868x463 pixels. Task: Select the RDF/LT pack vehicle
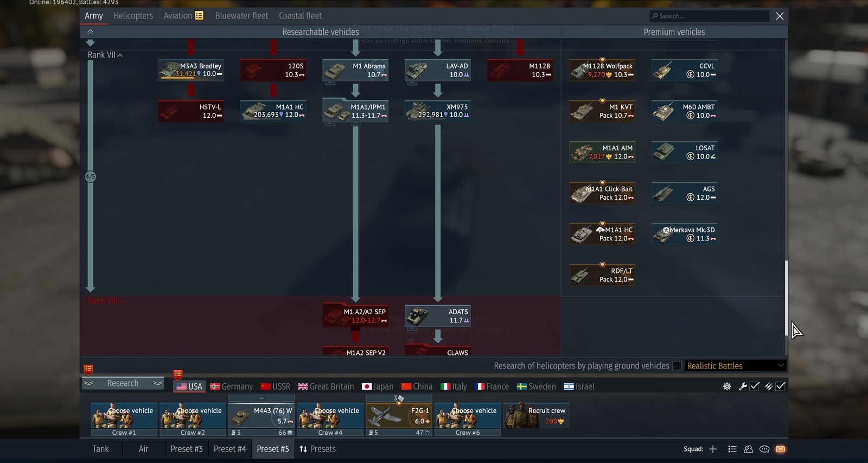click(602, 275)
